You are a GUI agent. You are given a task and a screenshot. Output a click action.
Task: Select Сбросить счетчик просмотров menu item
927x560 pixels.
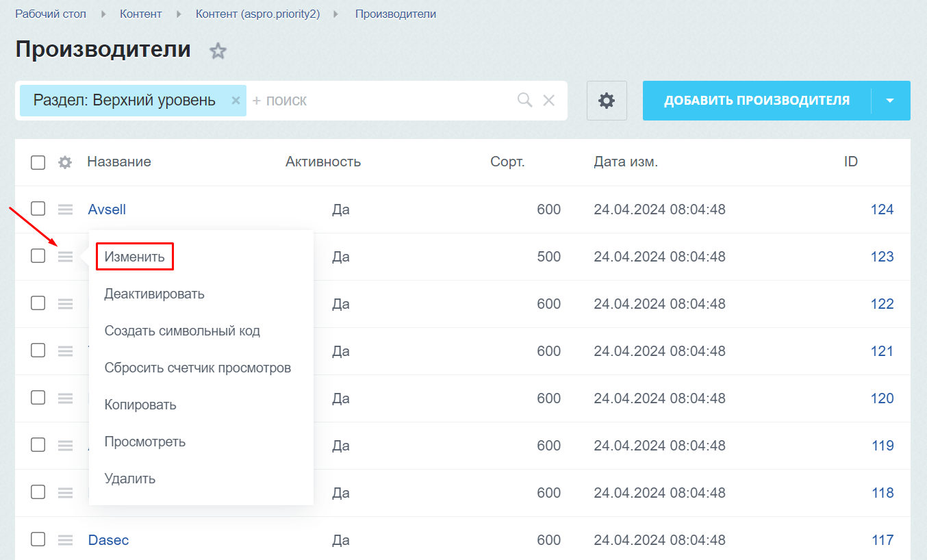coord(198,368)
